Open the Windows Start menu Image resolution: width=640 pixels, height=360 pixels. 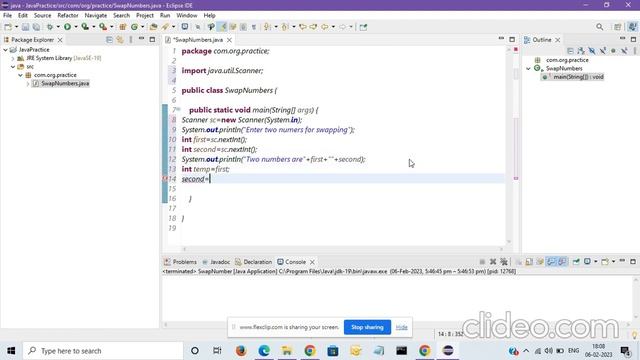pos(11,351)
